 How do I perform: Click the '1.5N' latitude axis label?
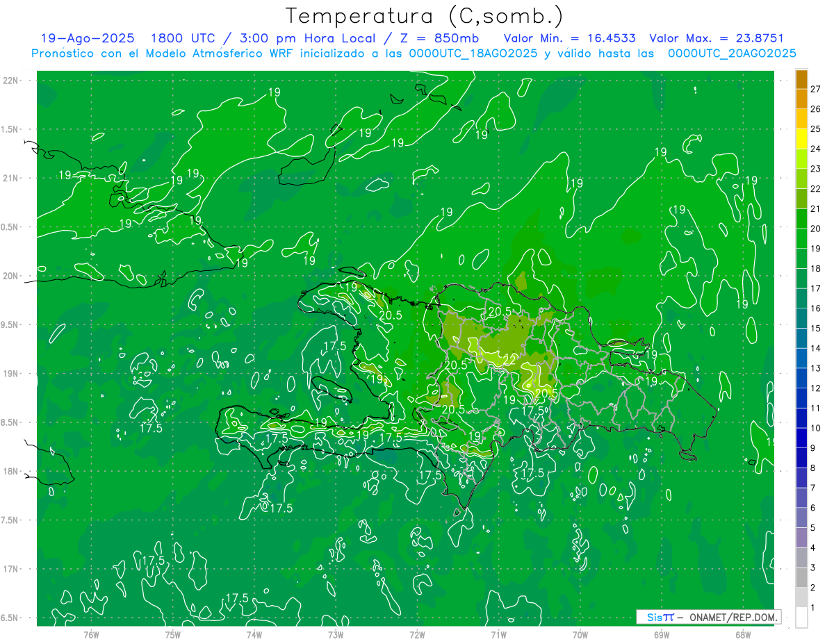pos(10,129)
